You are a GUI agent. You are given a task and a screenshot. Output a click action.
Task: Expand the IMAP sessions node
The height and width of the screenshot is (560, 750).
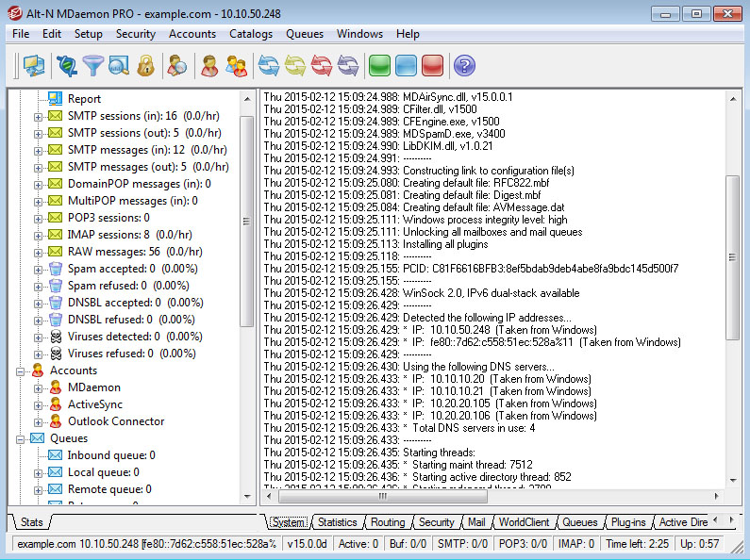click(x=38, y=236)
